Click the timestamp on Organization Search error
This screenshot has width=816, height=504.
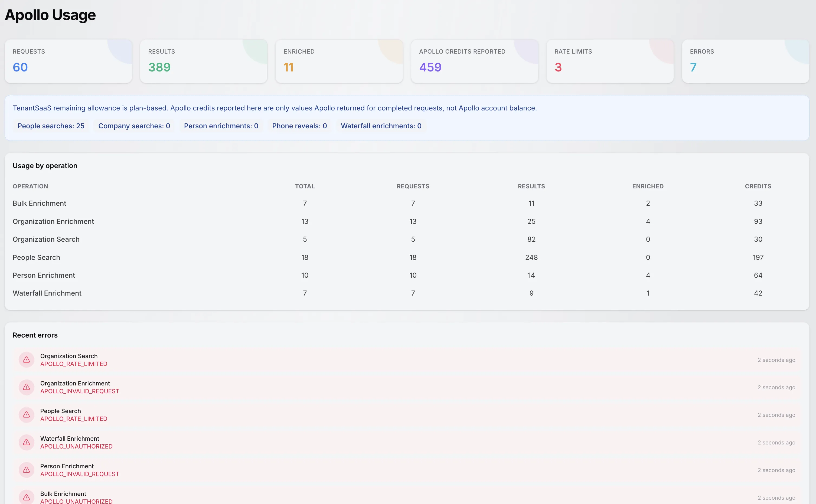coord(776,360)
